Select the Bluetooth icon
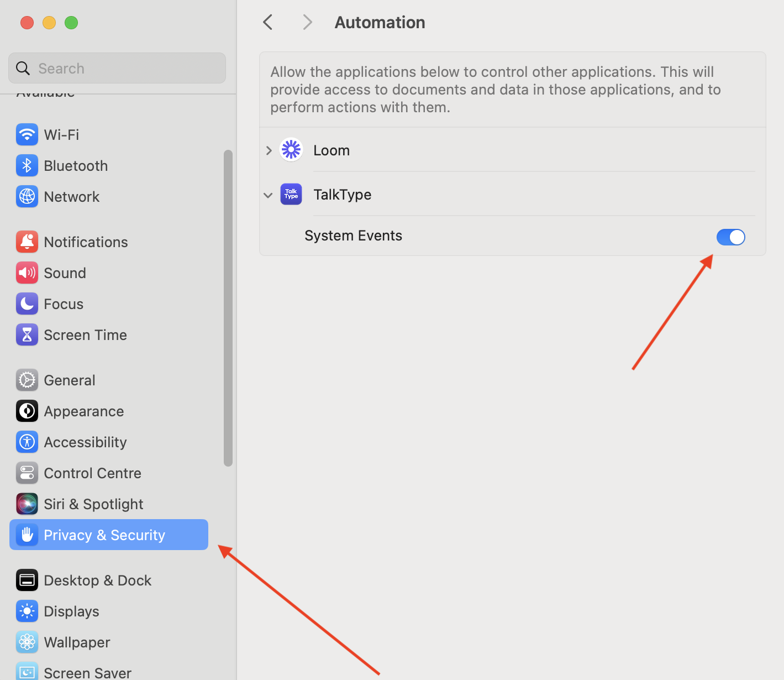Screen dimensions: 784x680 pos(27,165)
